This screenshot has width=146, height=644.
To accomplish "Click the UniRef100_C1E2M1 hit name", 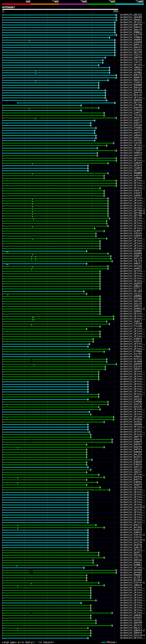I will [x=131, y=143].
